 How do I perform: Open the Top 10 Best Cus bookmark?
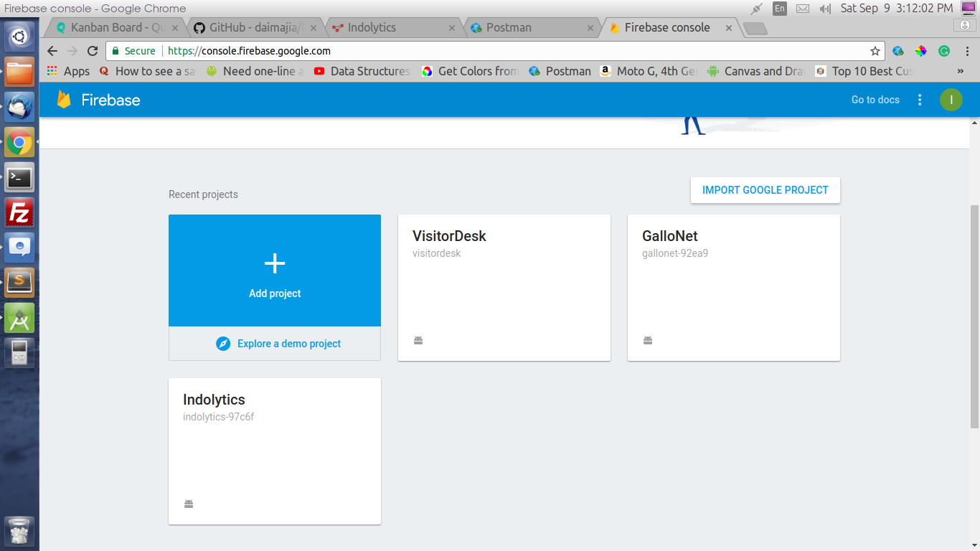(x=864, y=71)
